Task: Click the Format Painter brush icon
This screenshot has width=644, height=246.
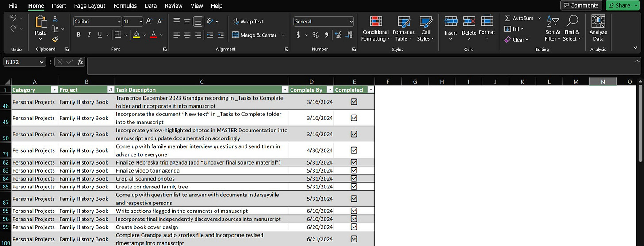Action: (55, 39)
